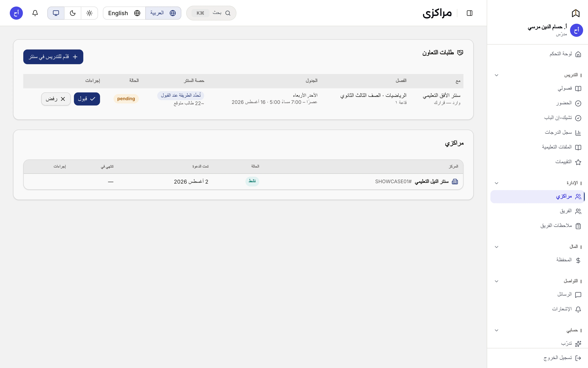
Task: Switch to system theme mode
Action: (56, 13)
